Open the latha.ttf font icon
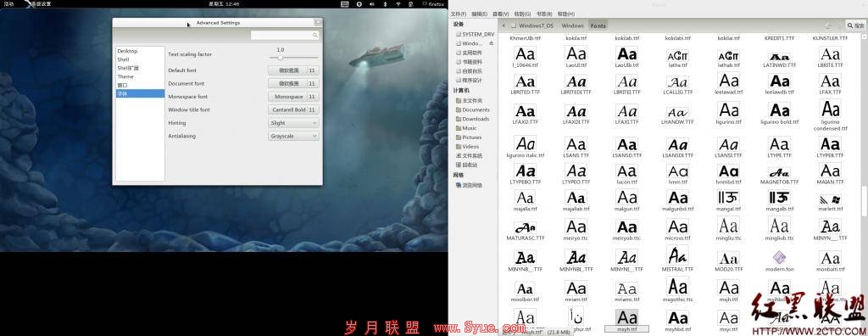Viewport: 868px width, 336px height. click(x=677, y=55)
